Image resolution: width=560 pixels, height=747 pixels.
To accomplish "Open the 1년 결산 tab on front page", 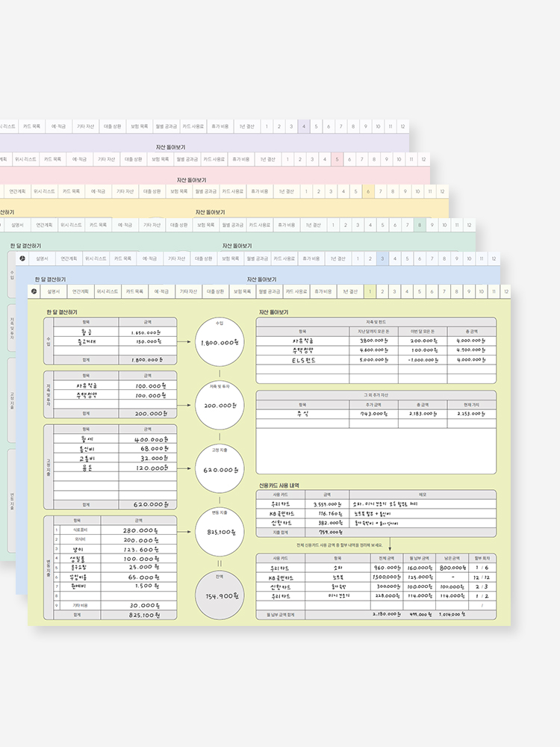I will pyautogui.click(x=350, y=291).
